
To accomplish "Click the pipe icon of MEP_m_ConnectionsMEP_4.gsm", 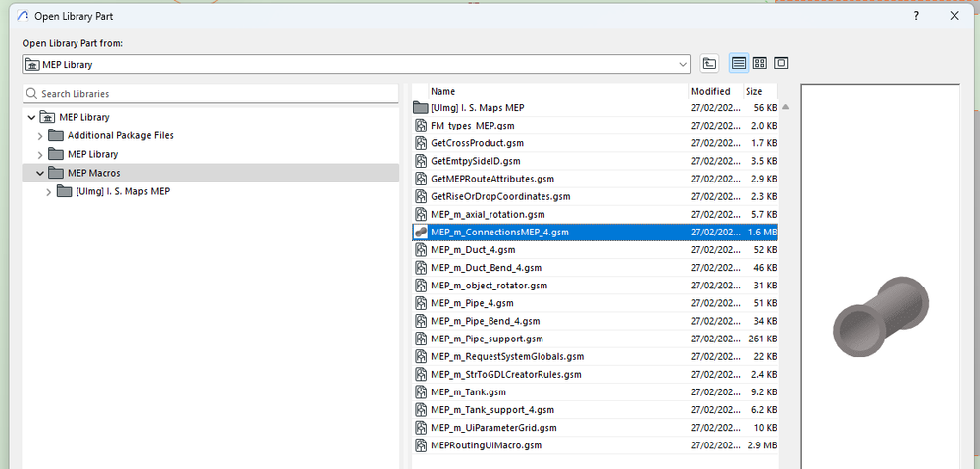I will point(421,232).
